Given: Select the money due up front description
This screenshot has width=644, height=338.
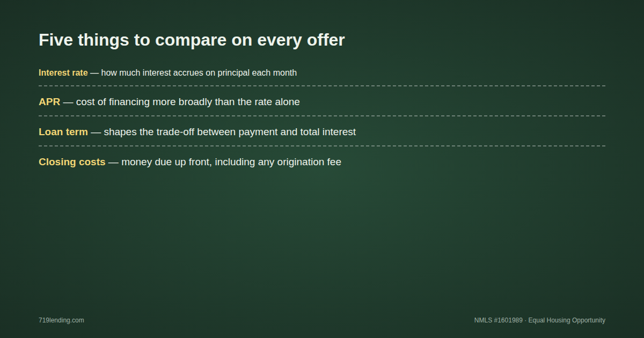Looking at the screenshot, I should (x=231, y=162).
